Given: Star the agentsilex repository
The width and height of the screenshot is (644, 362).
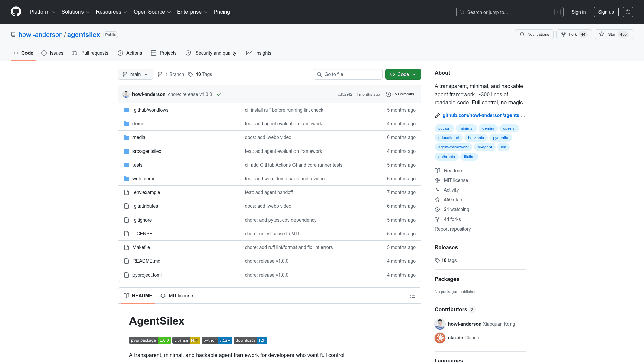Looking at the screenshot, I should coord(614,34).
